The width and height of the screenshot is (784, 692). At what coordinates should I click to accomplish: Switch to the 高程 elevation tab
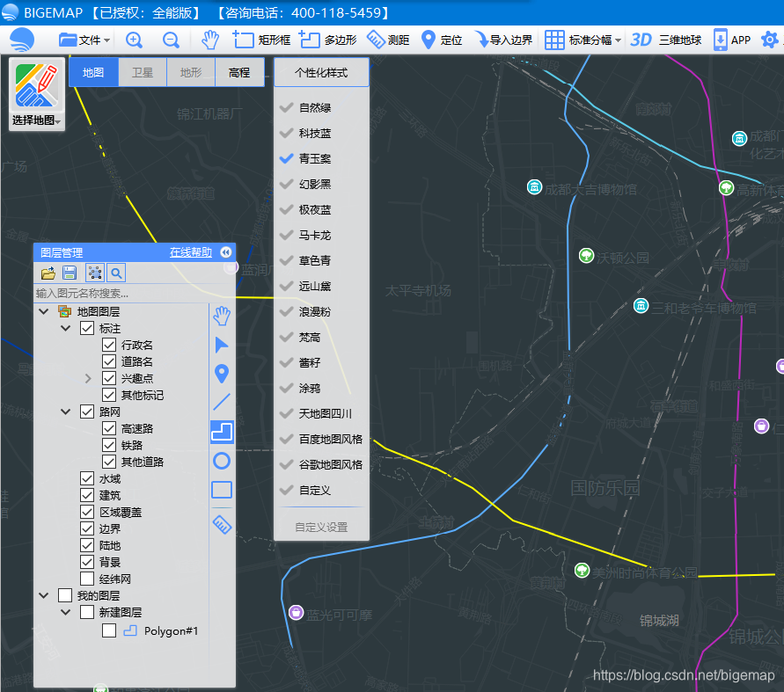(239, 72)
